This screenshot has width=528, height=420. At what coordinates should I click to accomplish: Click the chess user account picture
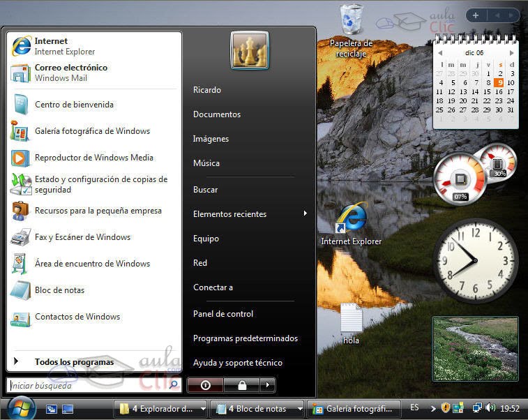point(250,50)
